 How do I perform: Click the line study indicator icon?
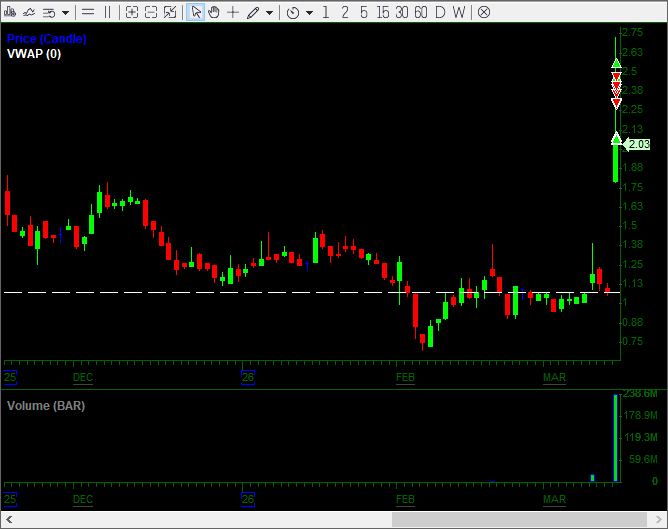coord(29,12)
